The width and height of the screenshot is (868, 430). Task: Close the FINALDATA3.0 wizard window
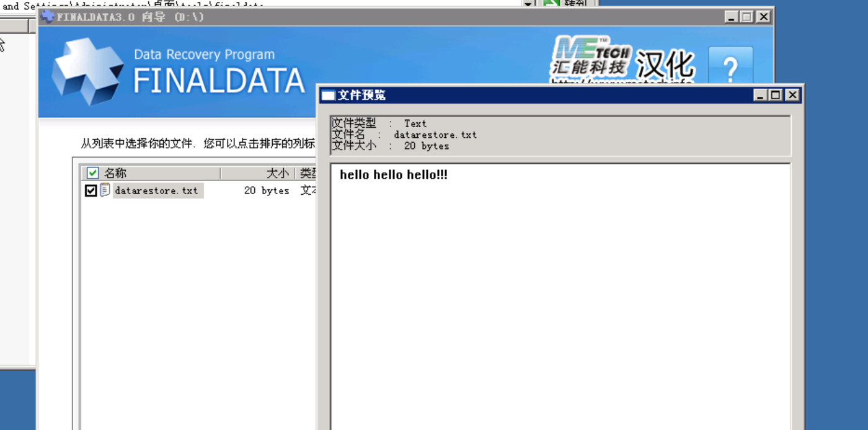coord(763,17)
